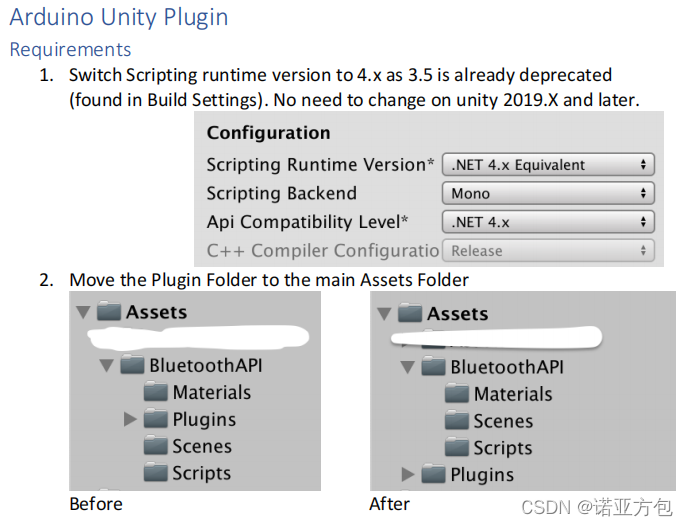This screenshot has width=688, height=526.
Task: Open the Api Compatibility Level dropdown
Action: 548,222
